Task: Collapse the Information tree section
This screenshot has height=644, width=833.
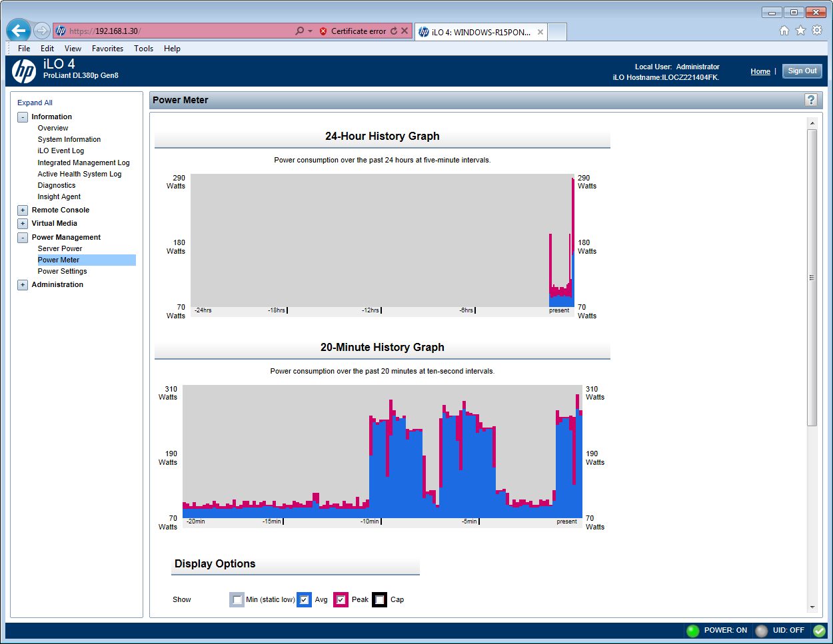Action: click(23, 117)
